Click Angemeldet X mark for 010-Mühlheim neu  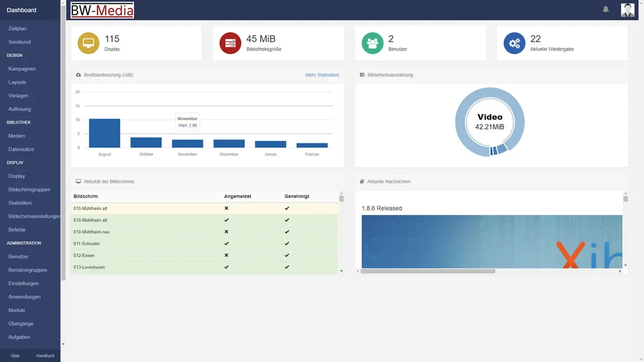click(226, 232)
